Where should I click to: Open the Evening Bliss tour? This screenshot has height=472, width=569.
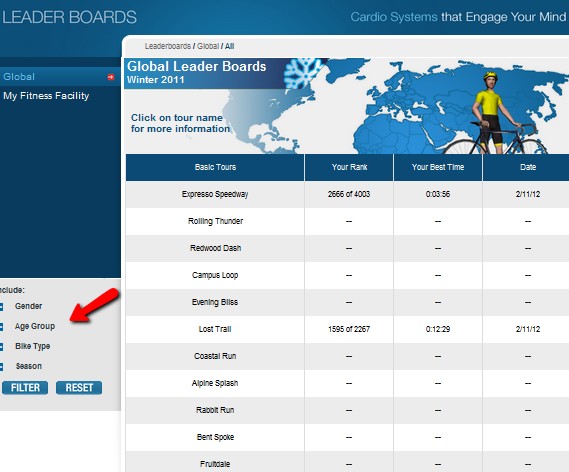click(215, 302)
